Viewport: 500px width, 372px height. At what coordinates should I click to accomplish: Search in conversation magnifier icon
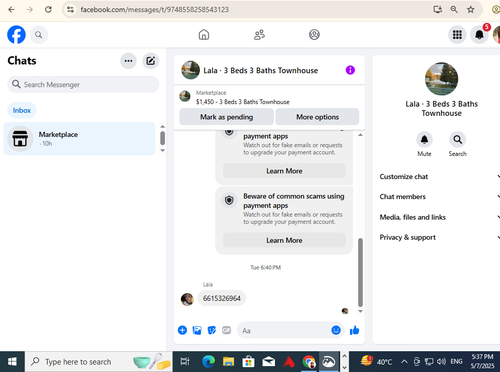[x=458, y=140]
